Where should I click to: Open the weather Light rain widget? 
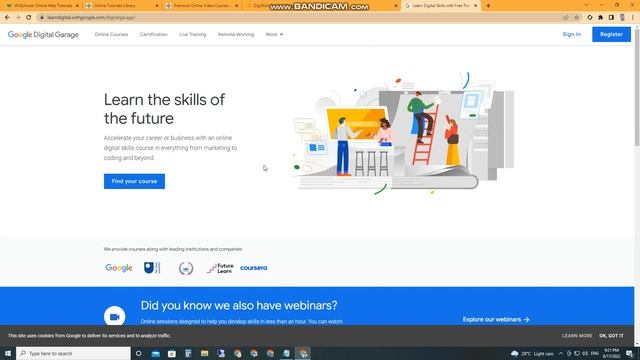coord(532,353)
